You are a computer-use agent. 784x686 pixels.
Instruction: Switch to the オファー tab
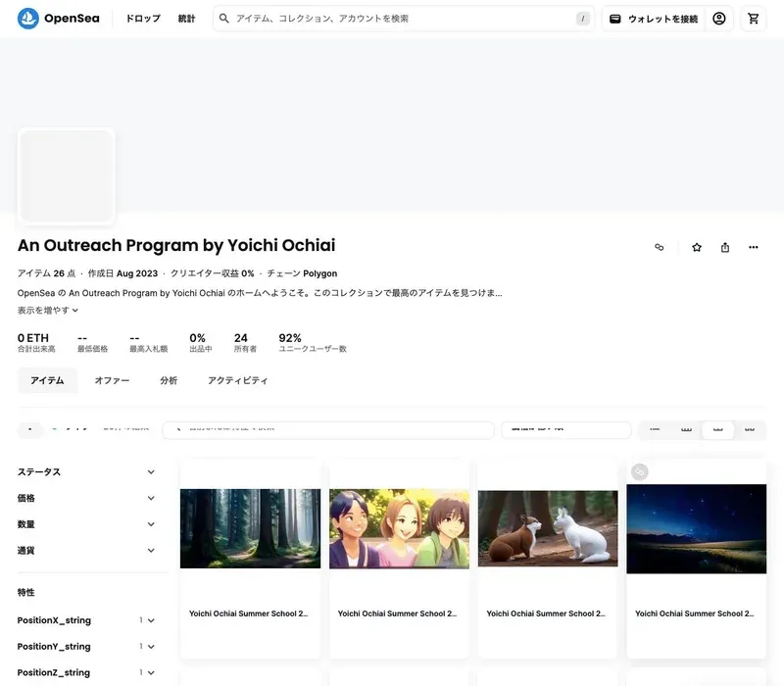112,380
